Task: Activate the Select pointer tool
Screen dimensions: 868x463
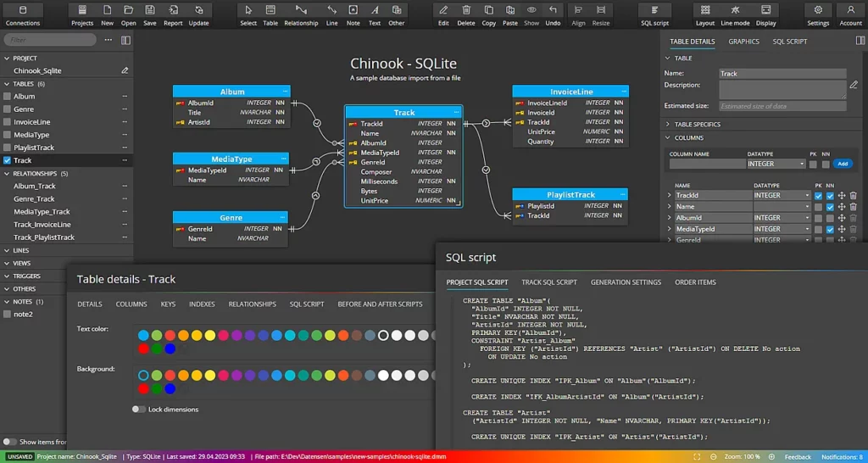Action: pyautogui.click(x=248, y=15)
